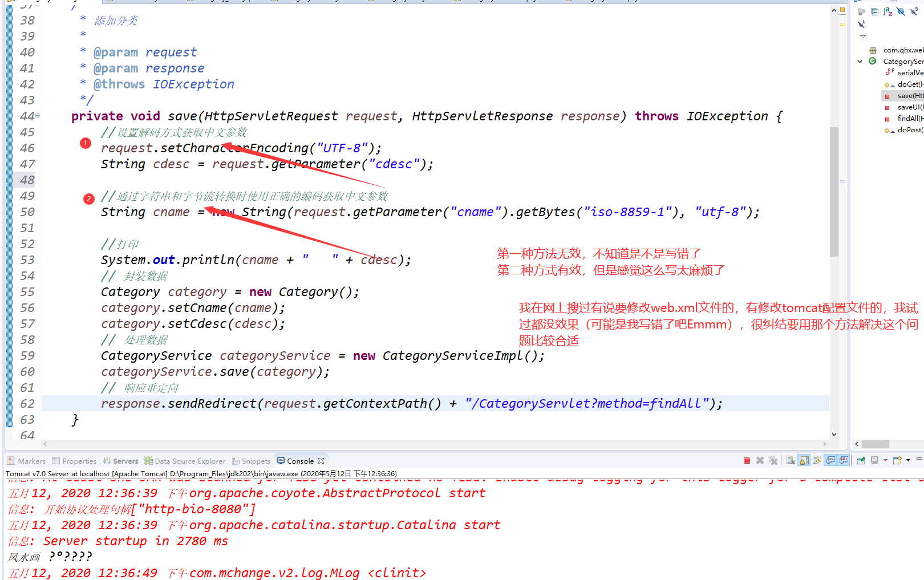Click the private void save method signature

coord(428,116)
